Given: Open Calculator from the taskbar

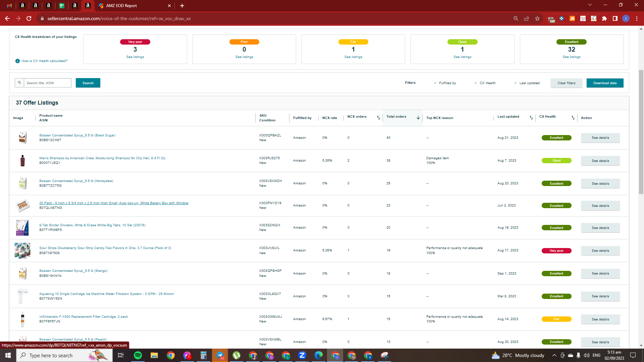Looking at the screenshot, I should pos(204,355).
